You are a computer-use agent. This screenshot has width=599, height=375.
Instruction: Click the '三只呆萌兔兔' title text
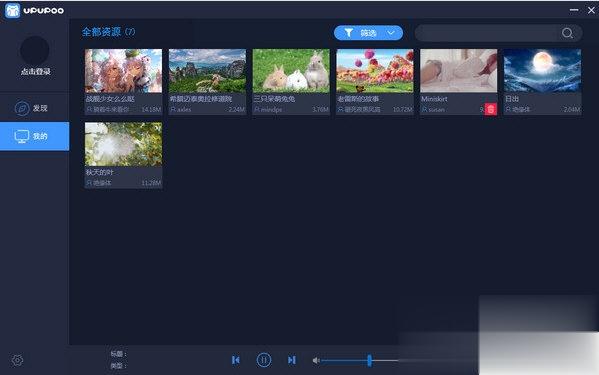275,99
